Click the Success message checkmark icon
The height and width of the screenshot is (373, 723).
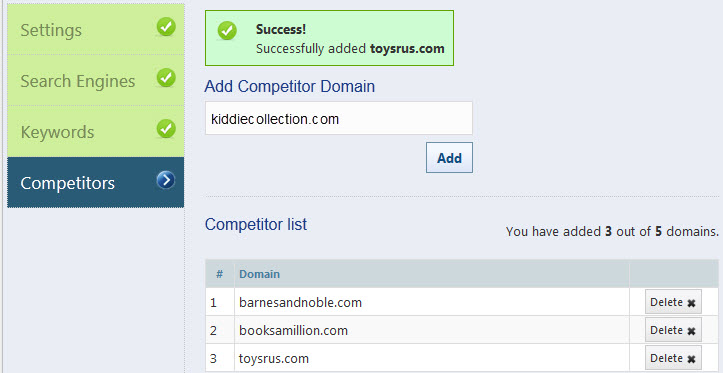227,30
